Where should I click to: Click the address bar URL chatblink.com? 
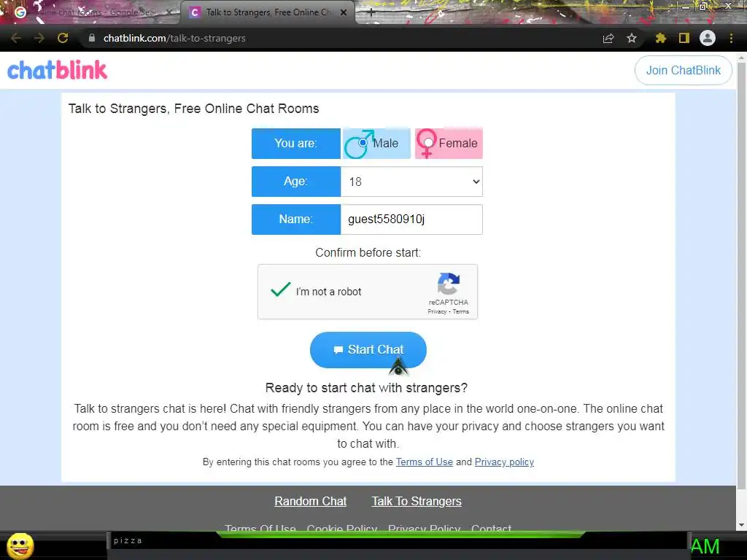[174, 38]
